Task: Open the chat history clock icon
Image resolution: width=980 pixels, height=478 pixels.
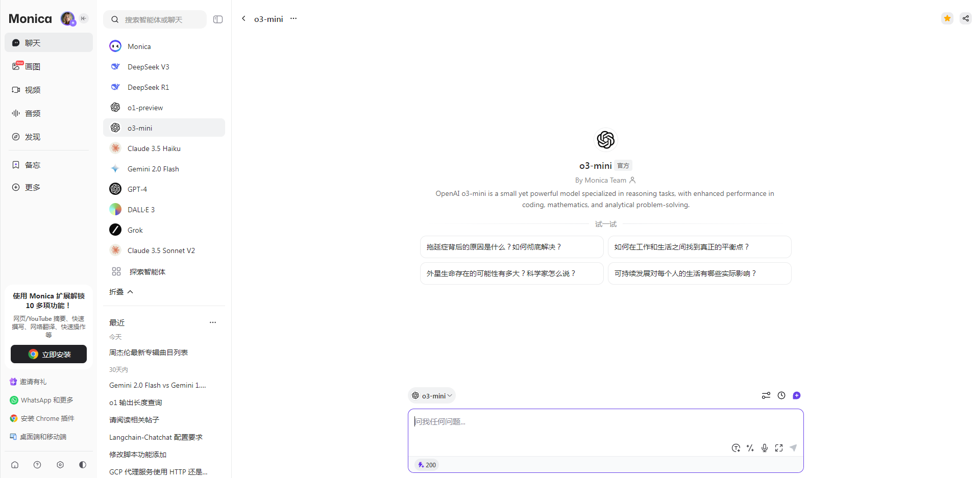Action: tap(781, 395)
